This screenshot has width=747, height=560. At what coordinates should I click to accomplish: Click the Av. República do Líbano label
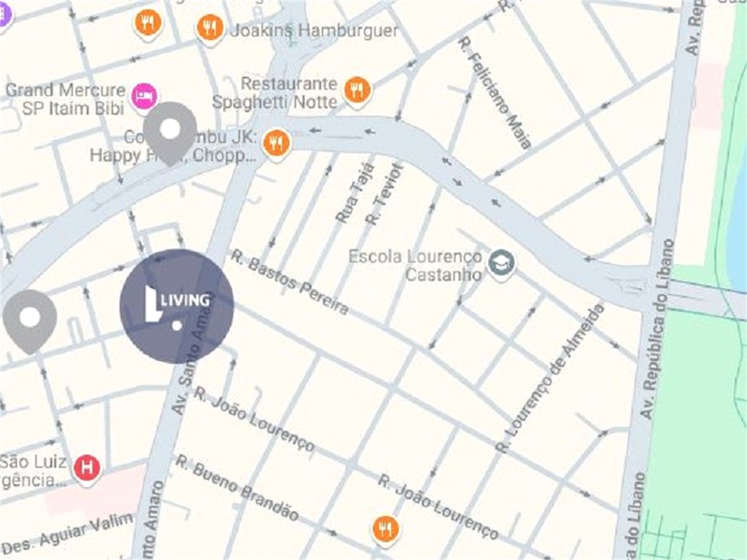[658, 329]
